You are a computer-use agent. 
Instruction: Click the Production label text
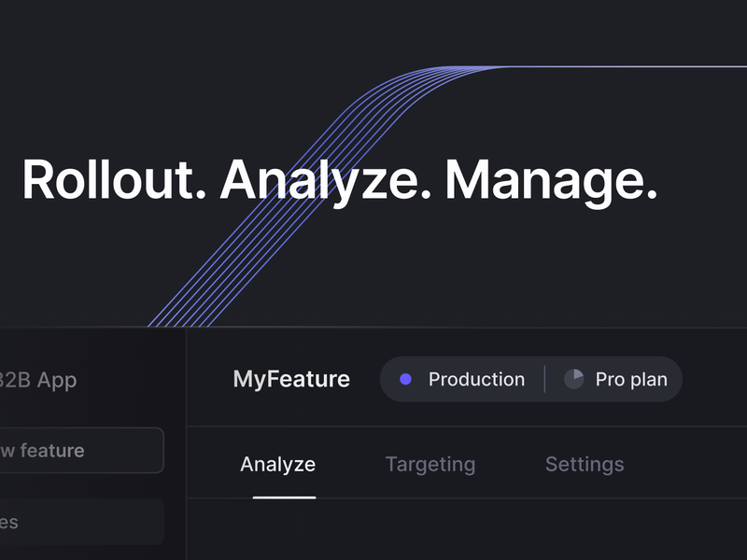point(476,379)
